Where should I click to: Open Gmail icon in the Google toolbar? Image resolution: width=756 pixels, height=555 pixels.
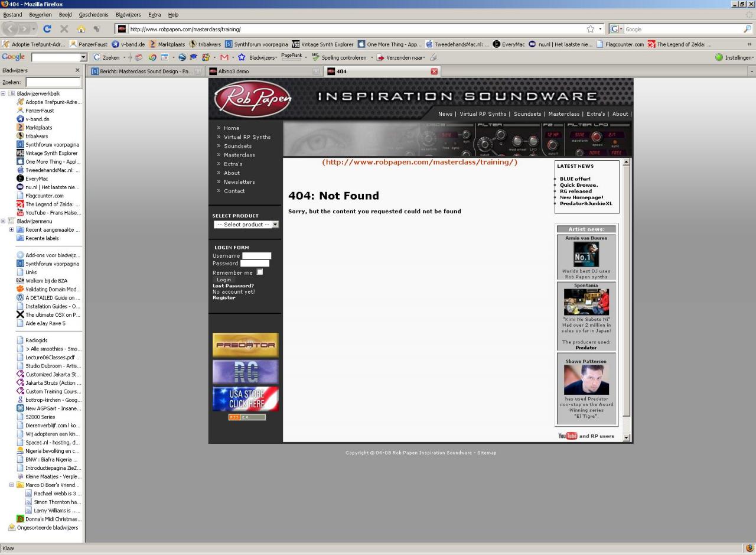(224, 57)
